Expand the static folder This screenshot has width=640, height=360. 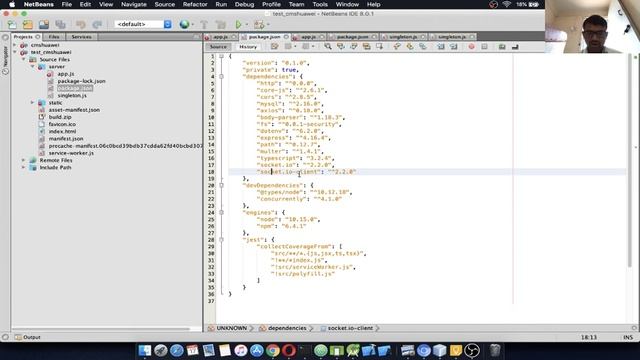click(33, 102)
